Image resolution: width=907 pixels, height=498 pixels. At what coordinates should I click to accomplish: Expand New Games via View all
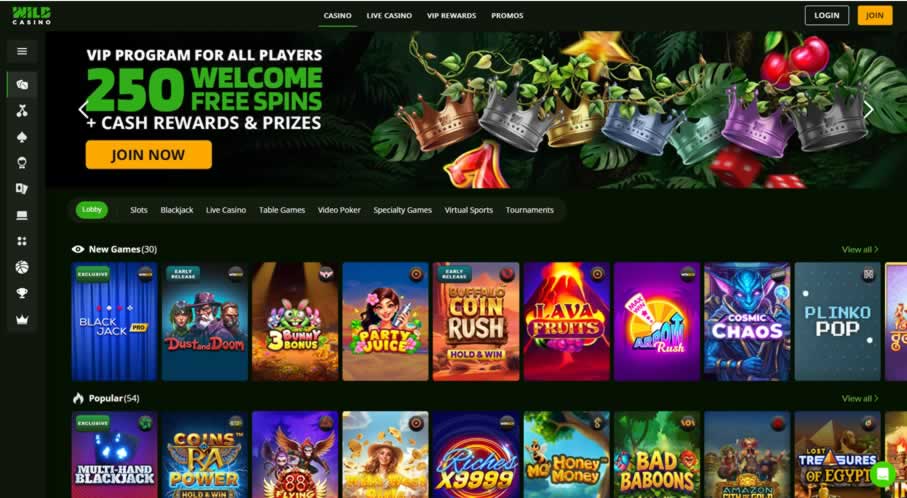click(860, 249)
